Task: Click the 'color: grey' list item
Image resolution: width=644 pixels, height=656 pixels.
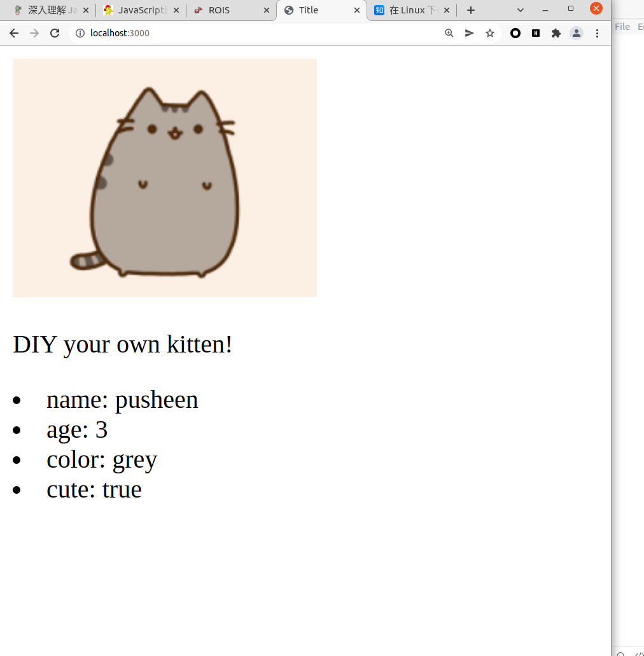Action: click(x=102, y=460)
